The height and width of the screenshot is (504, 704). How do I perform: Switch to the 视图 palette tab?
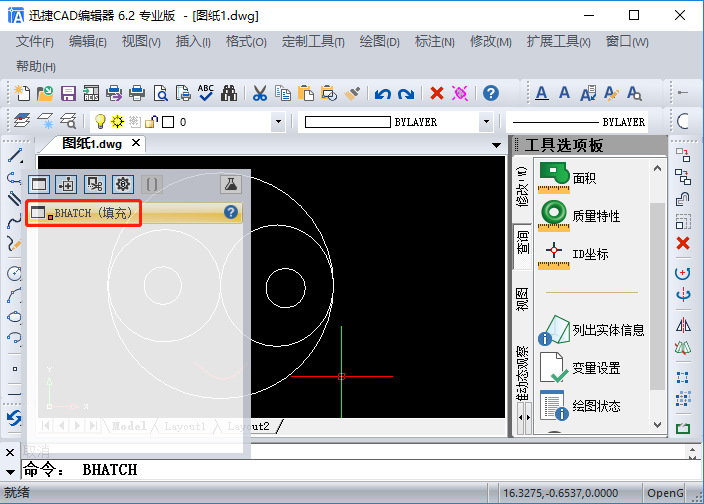click(522, 299)
